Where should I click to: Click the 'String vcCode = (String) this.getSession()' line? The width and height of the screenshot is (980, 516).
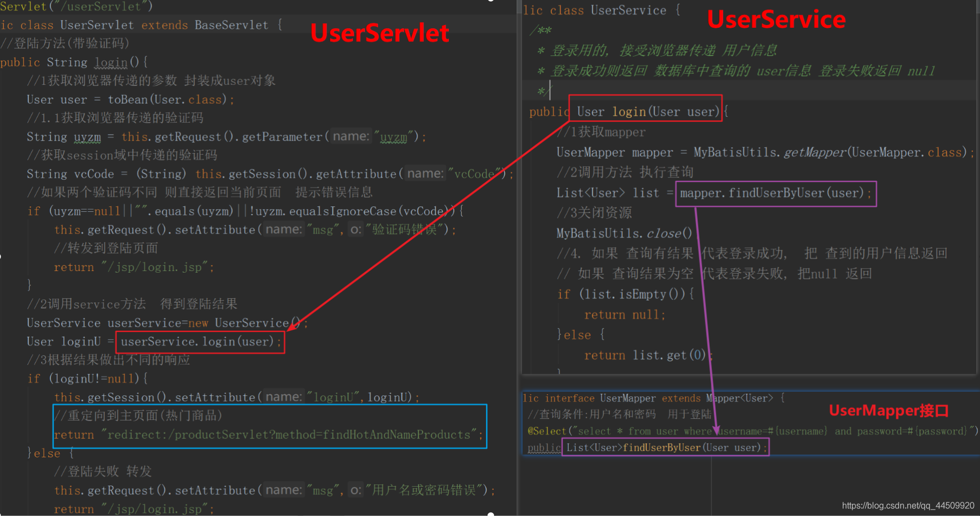(x=270, y=173)
